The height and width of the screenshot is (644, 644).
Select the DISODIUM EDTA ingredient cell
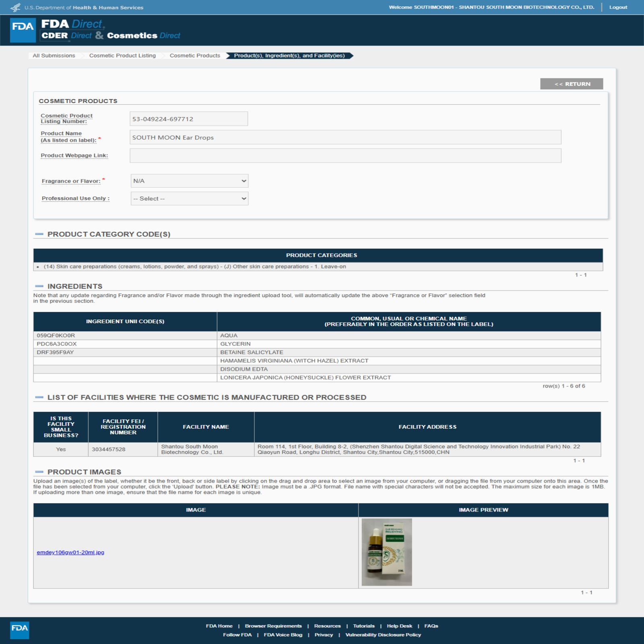point(409,369)
